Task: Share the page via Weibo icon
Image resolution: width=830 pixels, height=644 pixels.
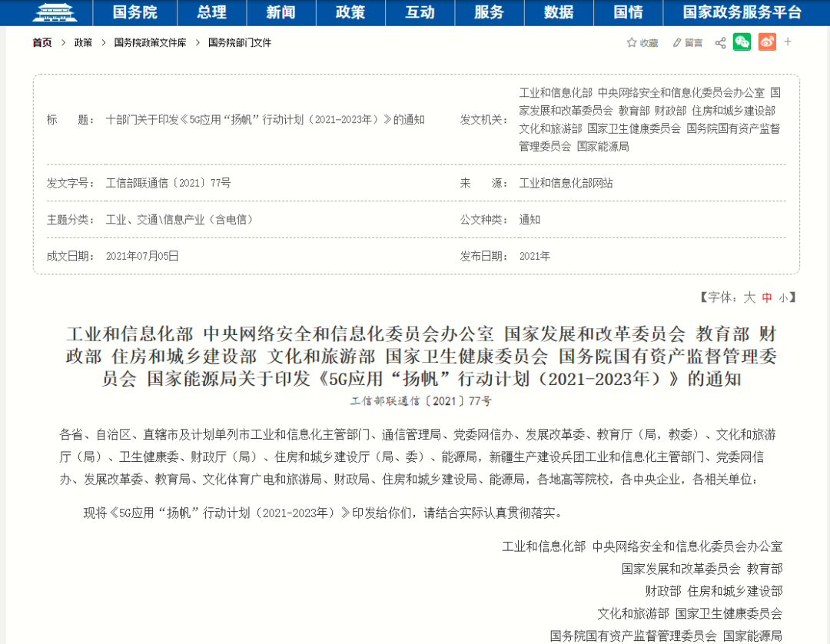Action: click(767, 42)
